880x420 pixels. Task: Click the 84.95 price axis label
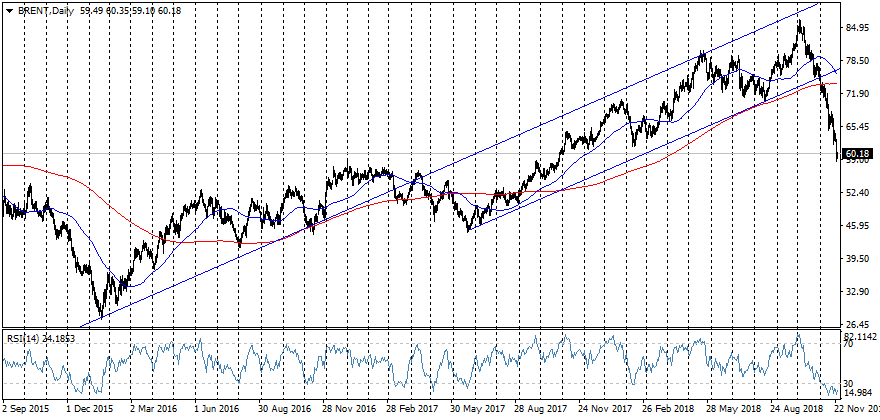[x=859, y=28]
